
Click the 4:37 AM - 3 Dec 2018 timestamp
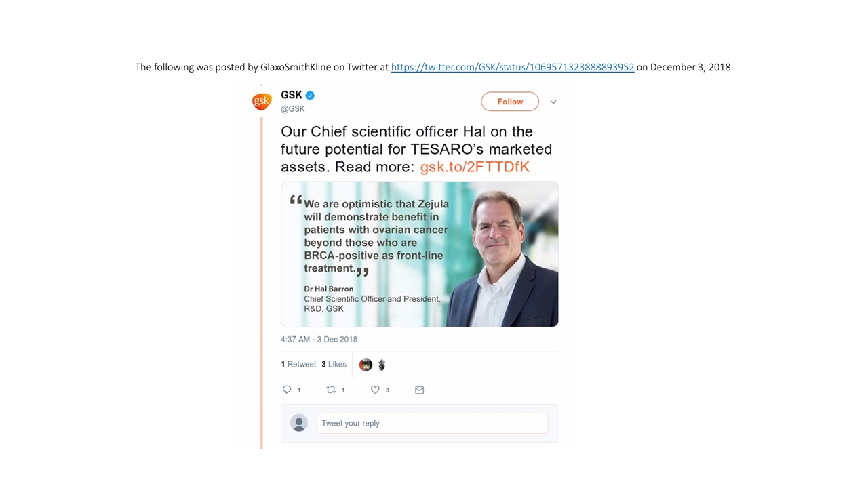pos(319,339)
